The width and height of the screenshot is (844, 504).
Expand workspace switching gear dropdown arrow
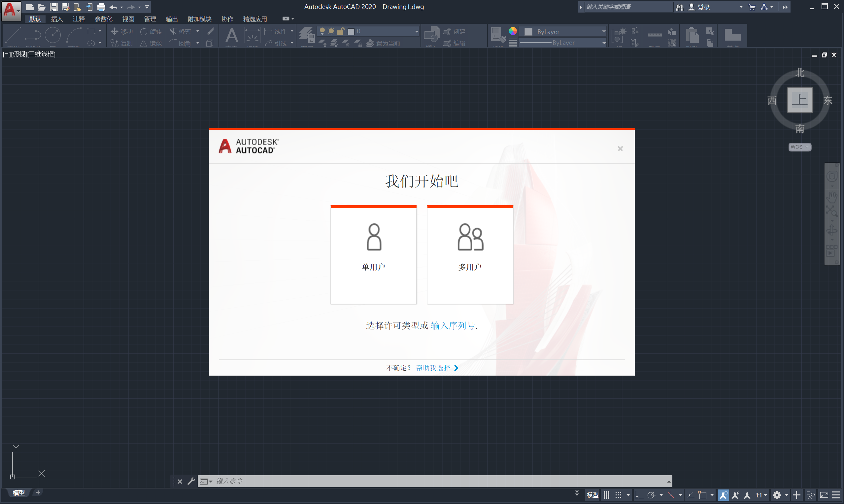[787, 495]
